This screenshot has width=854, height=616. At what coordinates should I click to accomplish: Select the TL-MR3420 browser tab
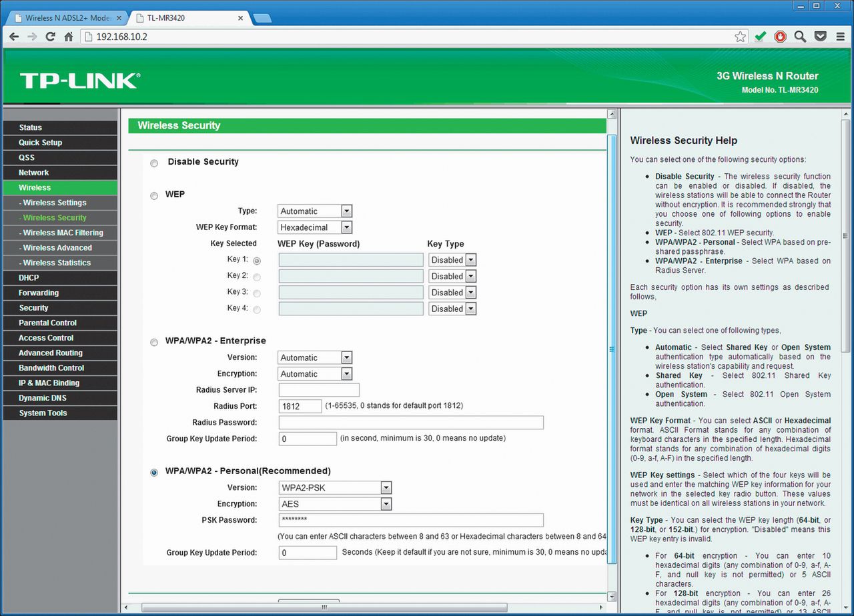pyautogui.click(x=189, y=18)
